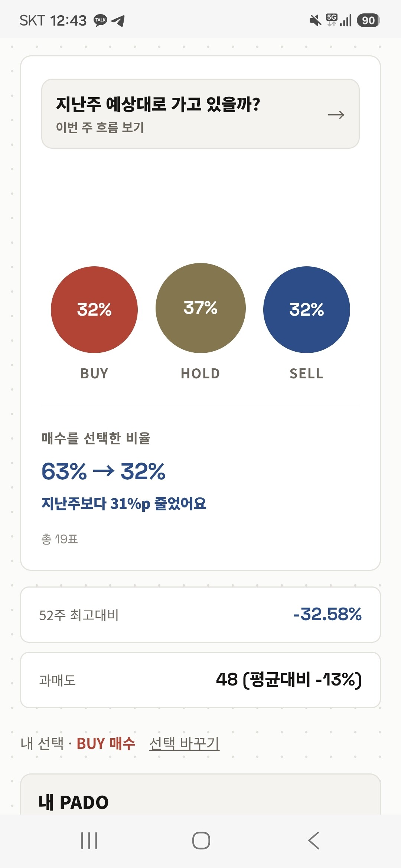Go back using the navigation chevron
Screen dimensions: 401x868
click(x=314, y=841)
